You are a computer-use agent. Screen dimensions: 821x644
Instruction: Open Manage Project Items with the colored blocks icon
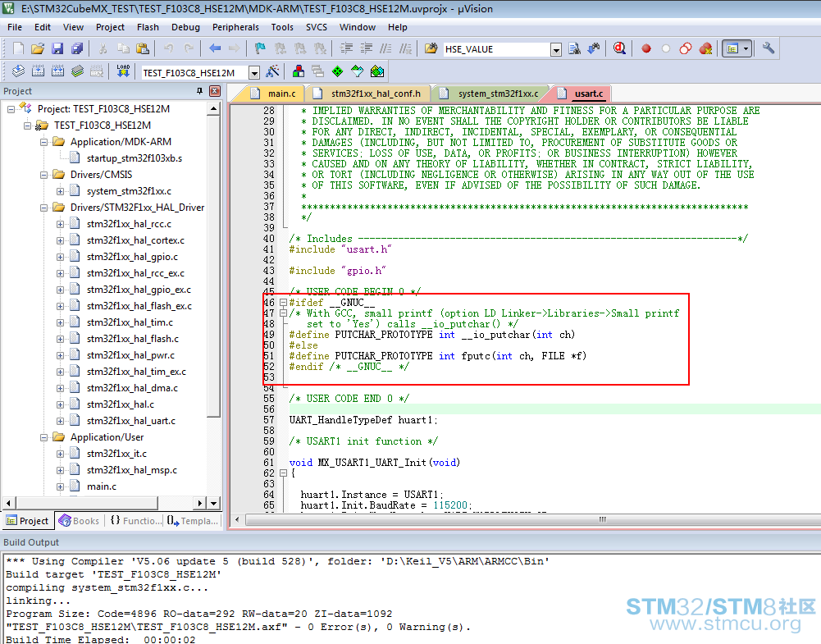coord(299,71)
